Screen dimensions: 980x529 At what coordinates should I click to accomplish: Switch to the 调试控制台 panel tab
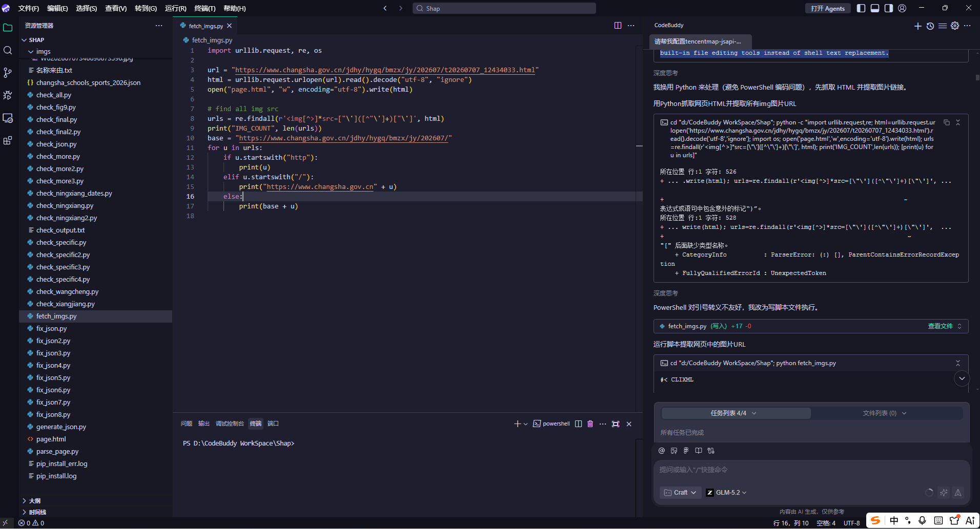point(230,424)
